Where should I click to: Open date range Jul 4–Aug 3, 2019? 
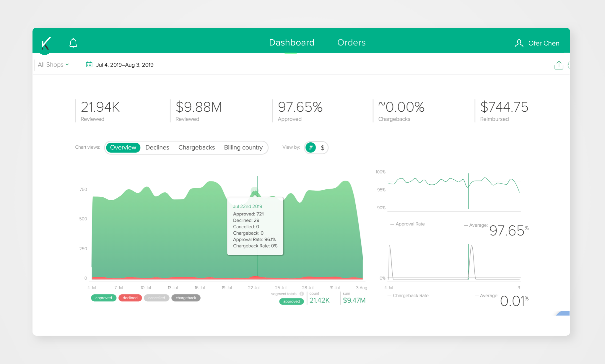125,65
